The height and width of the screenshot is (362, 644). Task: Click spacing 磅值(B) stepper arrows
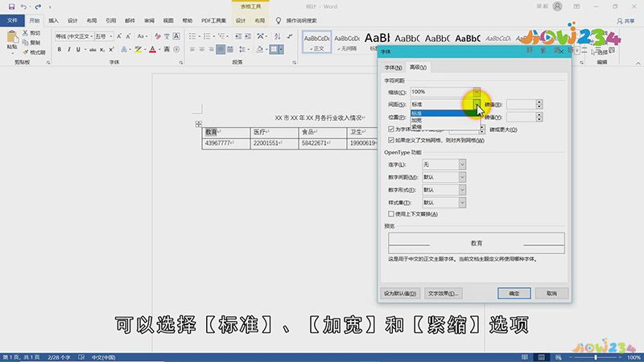point(539,105)
